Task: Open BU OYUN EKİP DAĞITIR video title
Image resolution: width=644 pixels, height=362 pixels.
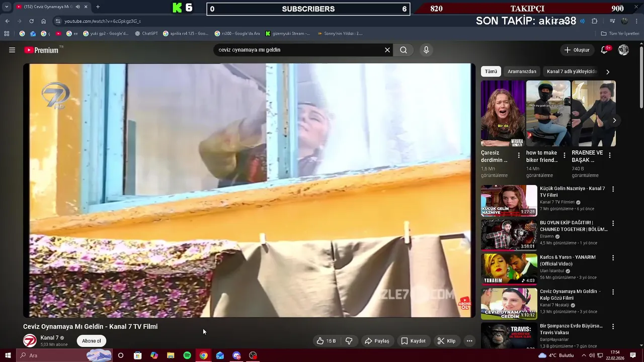Action: click(x=574, y=226)
